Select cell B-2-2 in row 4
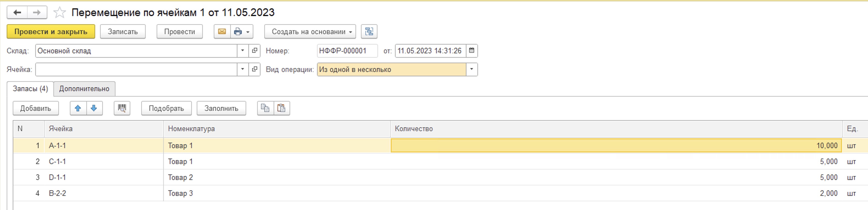The width and height of the screenshot is (868, 210). (104, 193)
